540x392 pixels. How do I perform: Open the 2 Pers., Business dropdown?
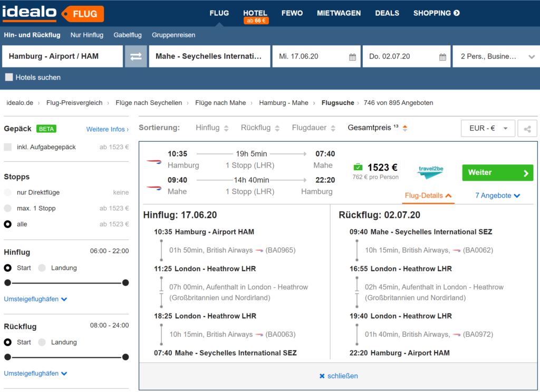pyautogui.click(x=496, y=56)
